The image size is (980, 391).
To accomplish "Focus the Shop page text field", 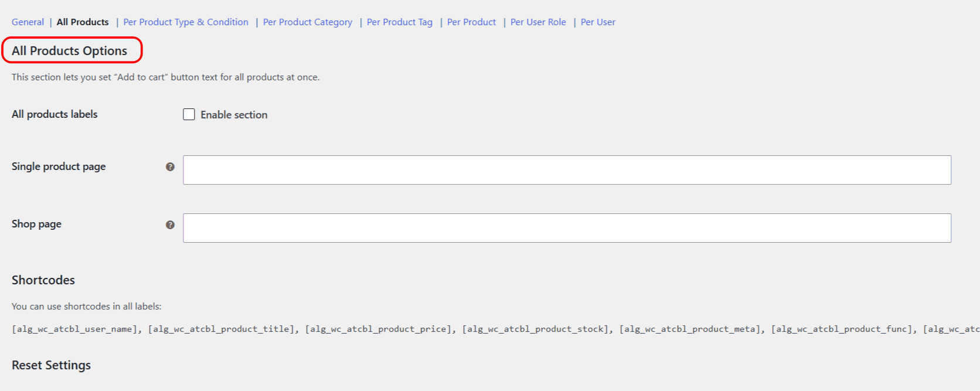I will (567, 228).
